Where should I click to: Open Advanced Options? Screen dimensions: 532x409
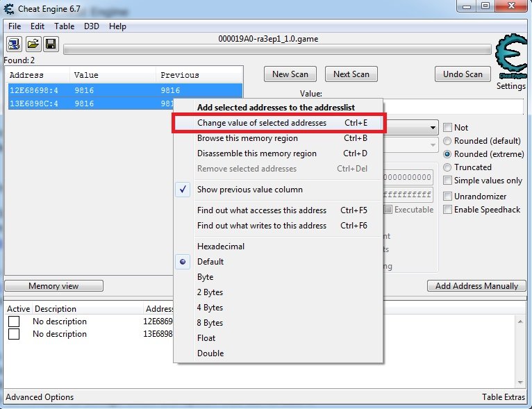pyautogui.click(x=40, y=397)
